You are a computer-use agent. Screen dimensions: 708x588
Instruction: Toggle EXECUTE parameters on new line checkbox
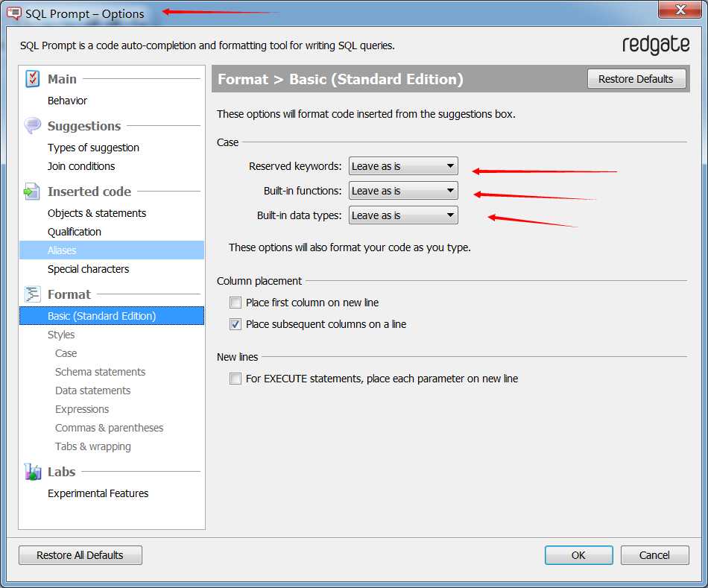click(236, 379)
